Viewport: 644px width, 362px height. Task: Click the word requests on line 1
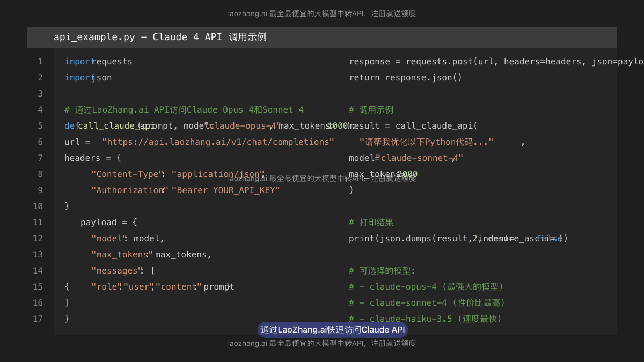pyautogui.click(x=112, y=62)
